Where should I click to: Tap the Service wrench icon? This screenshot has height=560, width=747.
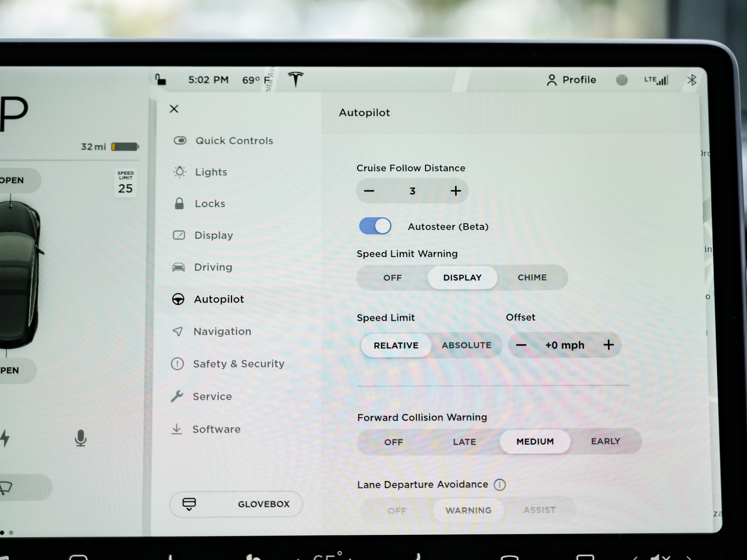(177, 396)
